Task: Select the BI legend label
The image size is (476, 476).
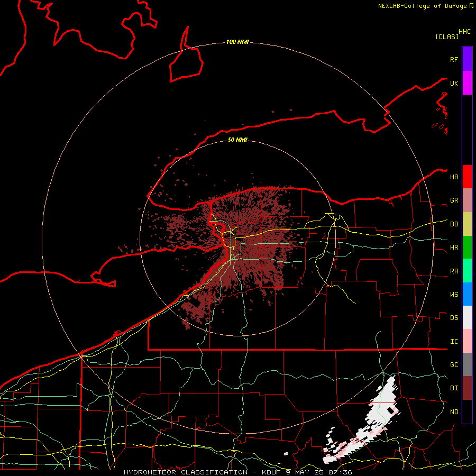Action: [454, 388]
